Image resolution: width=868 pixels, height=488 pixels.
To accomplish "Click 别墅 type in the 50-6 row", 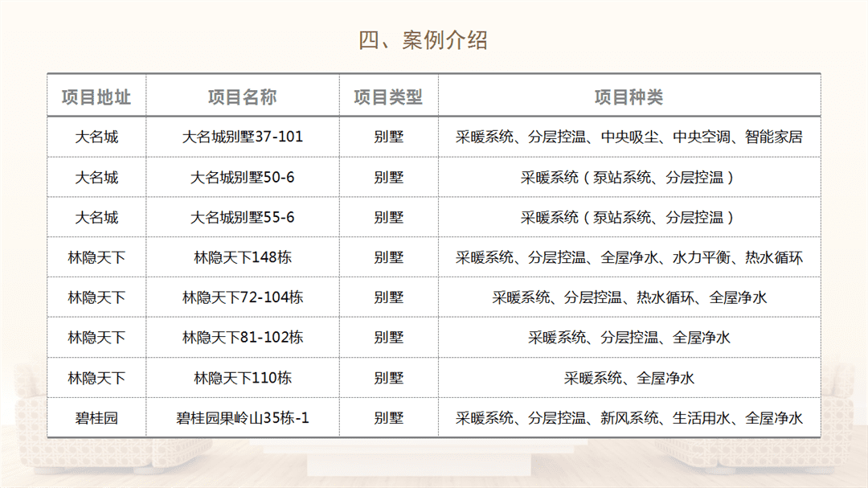I will [389, 177].
